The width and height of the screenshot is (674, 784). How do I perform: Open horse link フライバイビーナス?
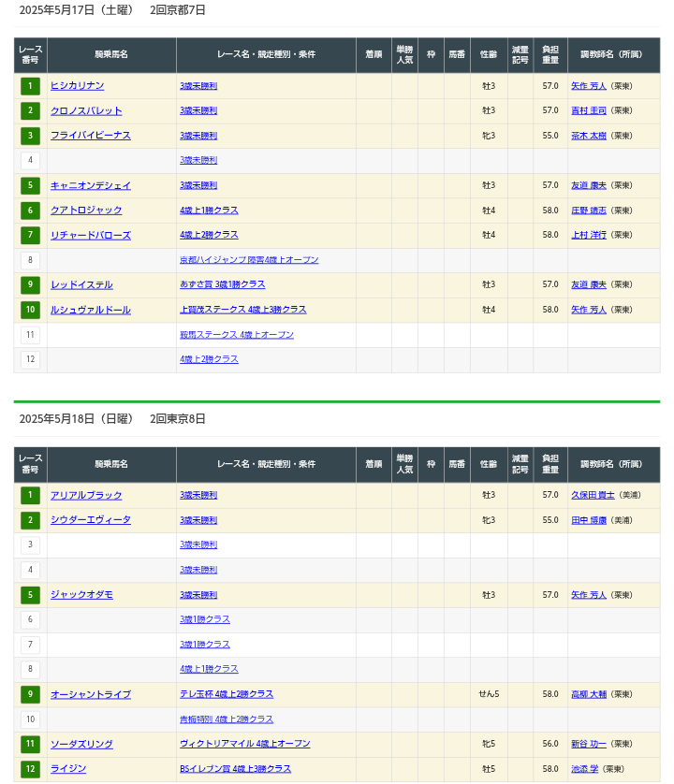91,136
